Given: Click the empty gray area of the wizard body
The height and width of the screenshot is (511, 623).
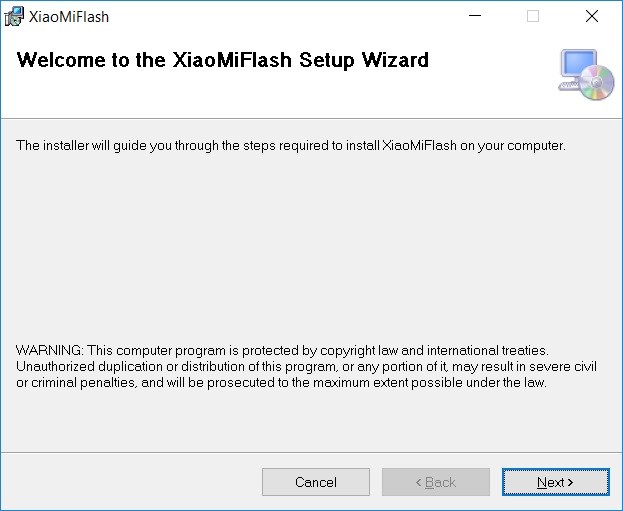Looking at the screenshot, I should tap(300, 250).
